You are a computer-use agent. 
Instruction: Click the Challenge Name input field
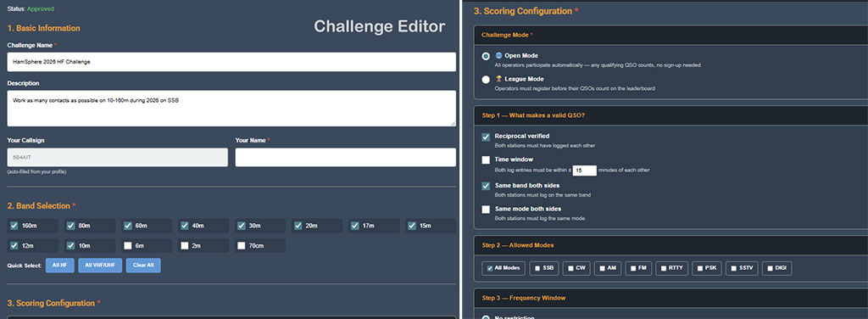231,62
